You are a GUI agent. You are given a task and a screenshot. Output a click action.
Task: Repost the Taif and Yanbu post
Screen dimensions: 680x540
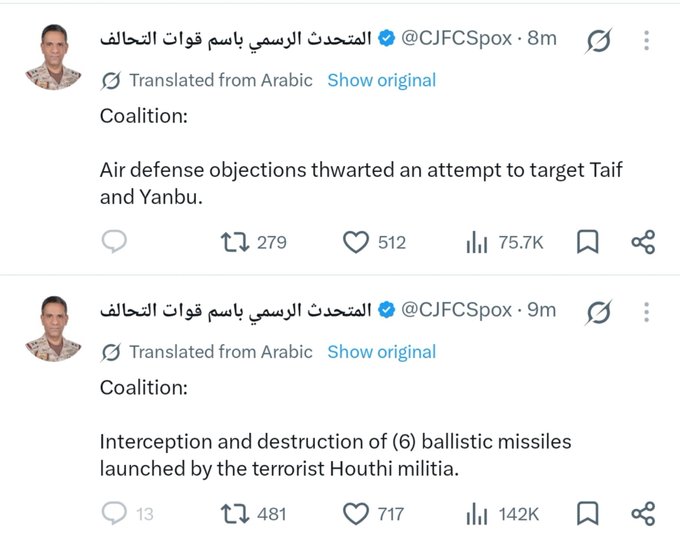click(254, 242)
